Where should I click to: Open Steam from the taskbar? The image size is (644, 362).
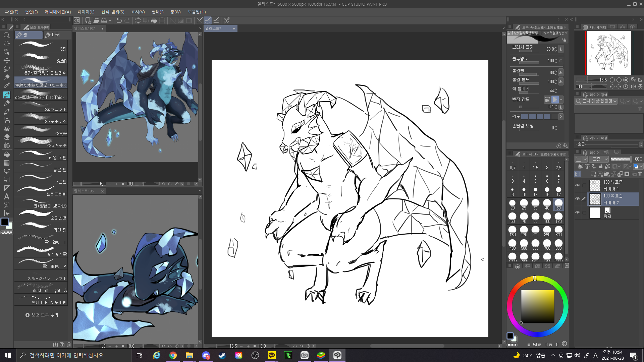point(222,355)
